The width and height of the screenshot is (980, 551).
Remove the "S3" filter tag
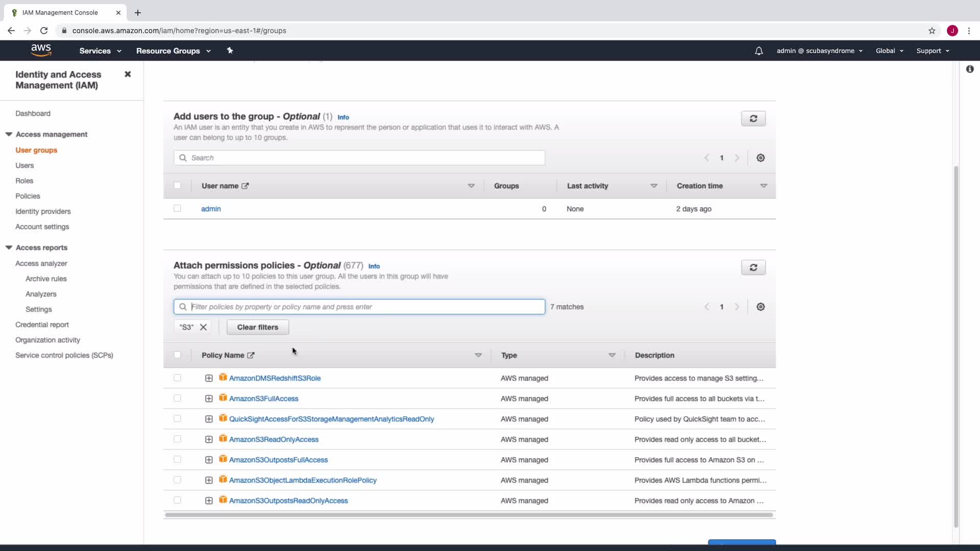203,327
